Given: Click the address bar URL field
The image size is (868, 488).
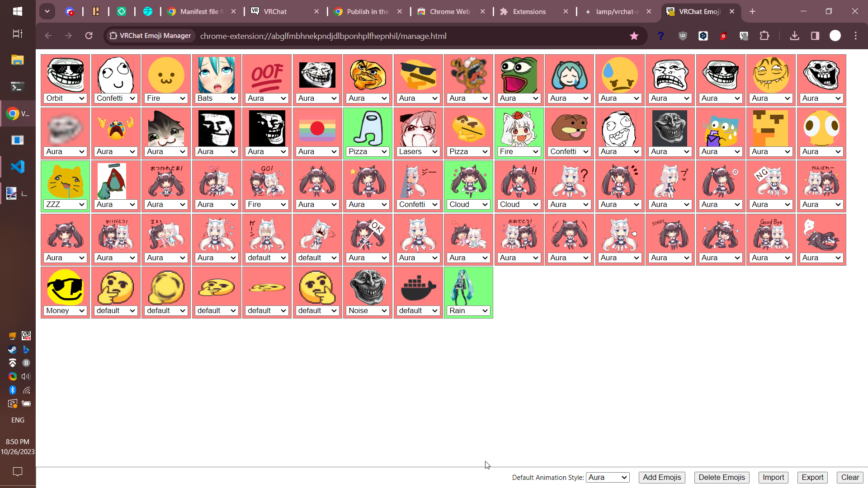Looking at the screenshot, I should click(323, 36).
